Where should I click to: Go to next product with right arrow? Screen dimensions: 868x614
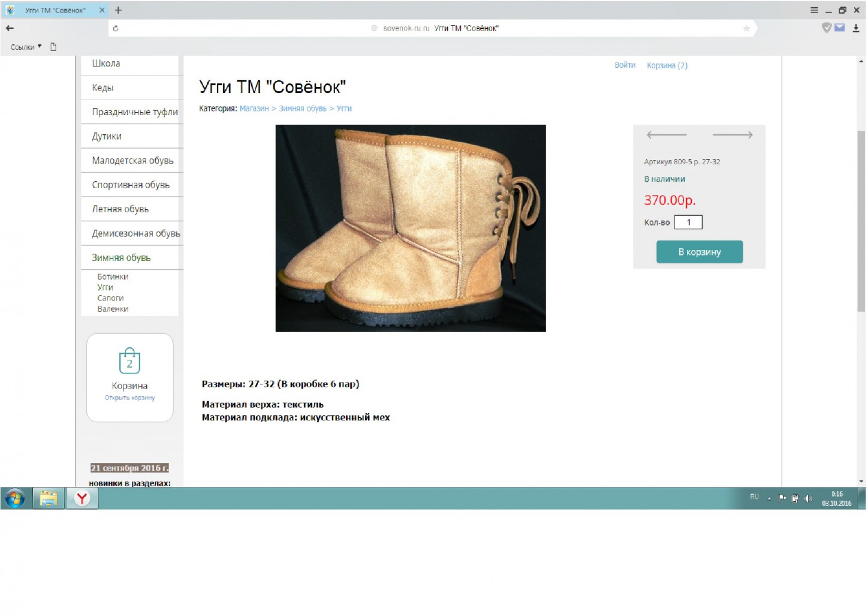pyautogui.click(x=733, y=135)
